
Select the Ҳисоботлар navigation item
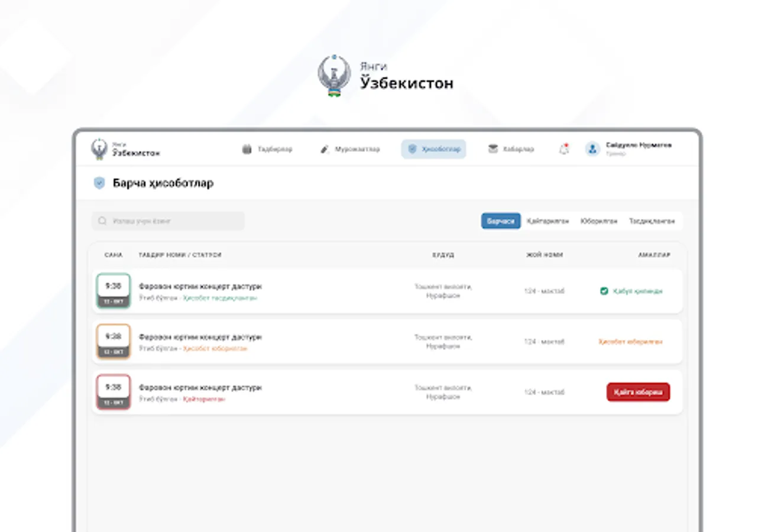433,149
